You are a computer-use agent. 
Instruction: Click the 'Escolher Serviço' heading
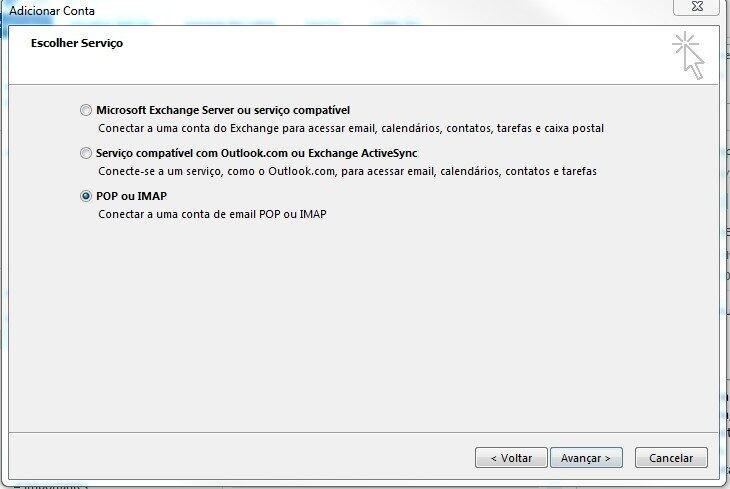tap(77, 43)
